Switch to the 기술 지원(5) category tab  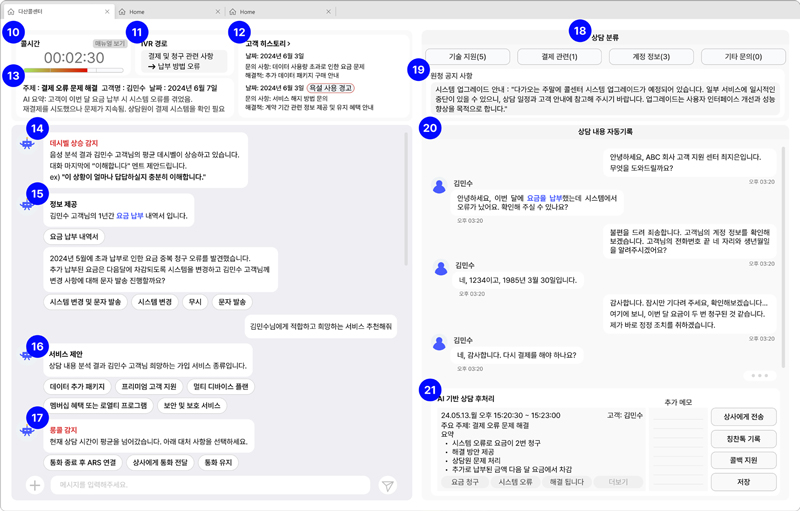tap(466, 57)
